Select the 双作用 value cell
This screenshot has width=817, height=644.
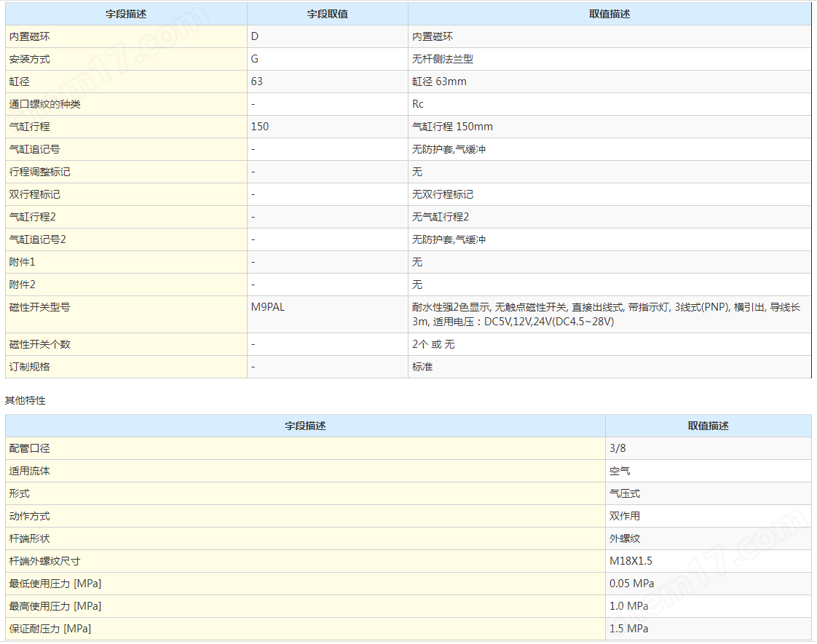(708, 516)
